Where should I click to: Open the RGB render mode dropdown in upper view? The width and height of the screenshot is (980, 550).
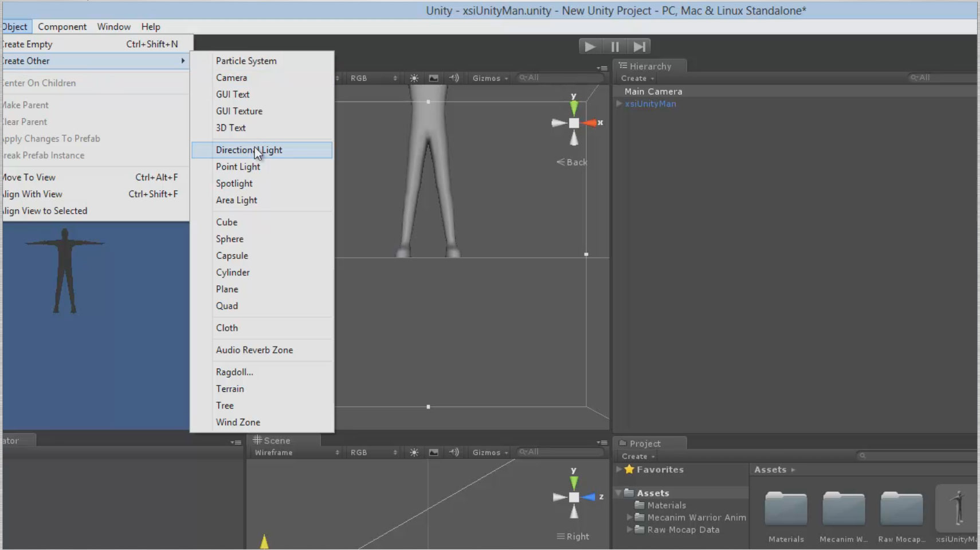tap(374, 78)
